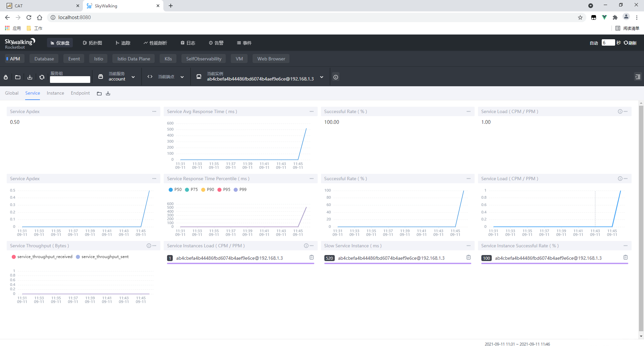Screen dimensions: 644x349
Task: Show info tip for Service Throughput
Action: click(149, 246)
